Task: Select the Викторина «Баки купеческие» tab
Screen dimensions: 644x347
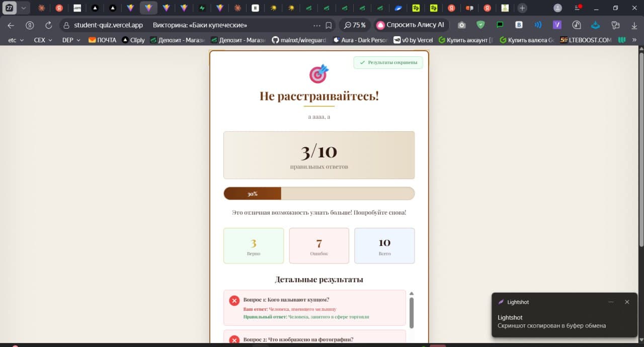Action: (199, 25)
